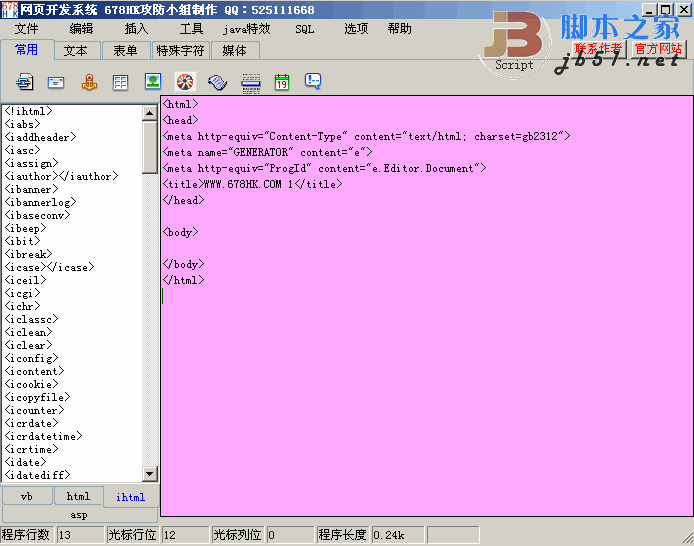Switch to the 常用 tab
The image size is (694, 546).
pos(27,50)
